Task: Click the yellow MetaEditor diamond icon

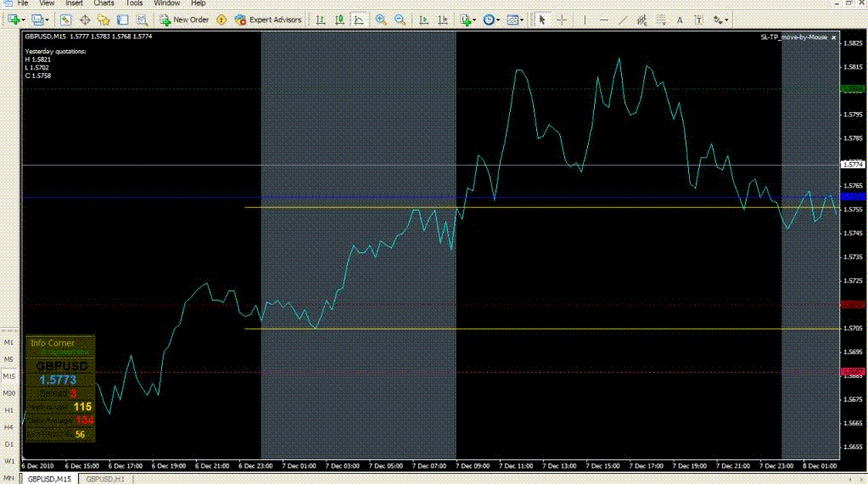Action: [221, 20]
